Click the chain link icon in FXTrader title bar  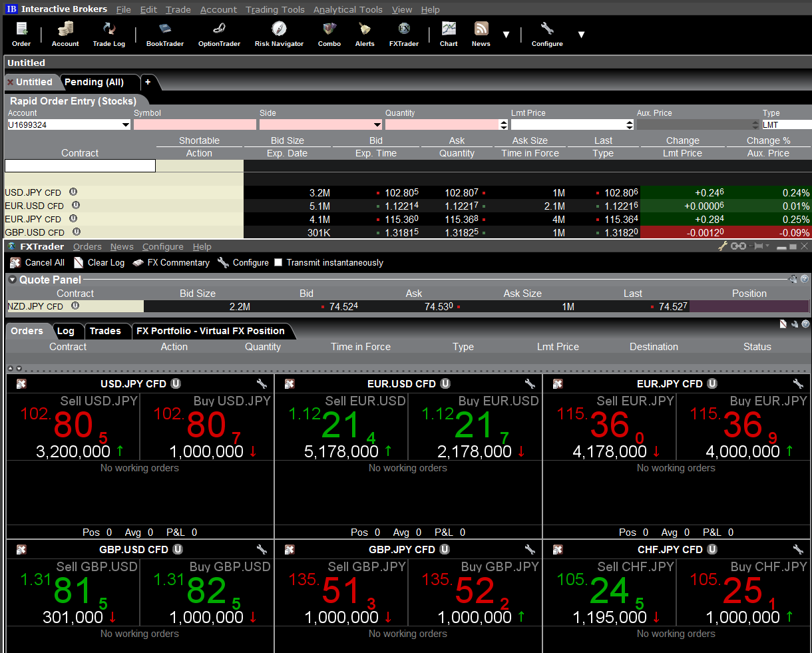pos(738,246)
